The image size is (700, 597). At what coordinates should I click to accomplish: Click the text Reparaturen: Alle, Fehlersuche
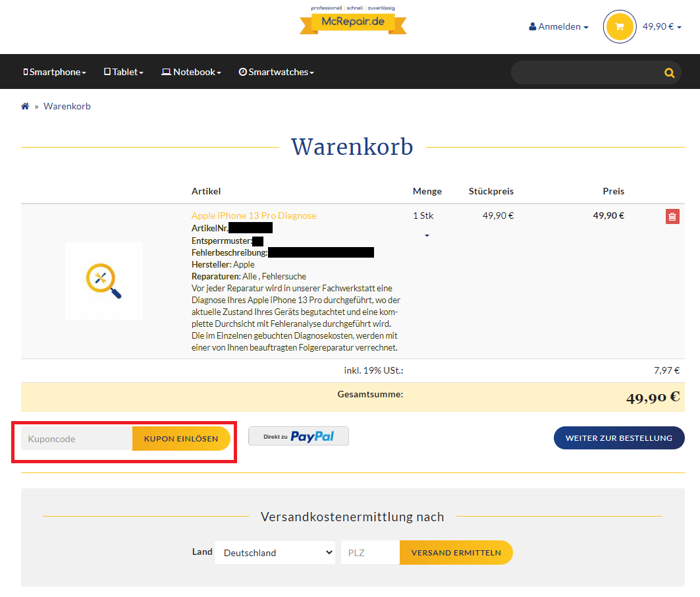[x=249, y=276]
